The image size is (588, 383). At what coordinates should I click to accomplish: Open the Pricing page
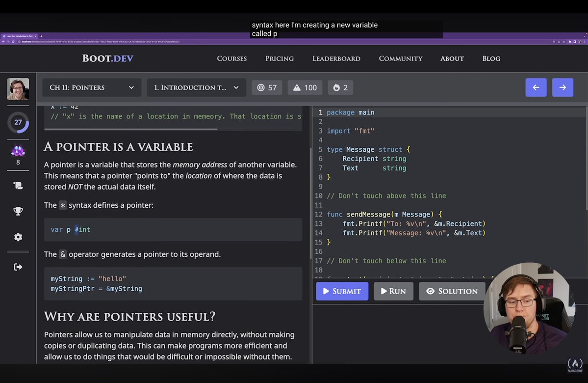click(x=280, y=58)
